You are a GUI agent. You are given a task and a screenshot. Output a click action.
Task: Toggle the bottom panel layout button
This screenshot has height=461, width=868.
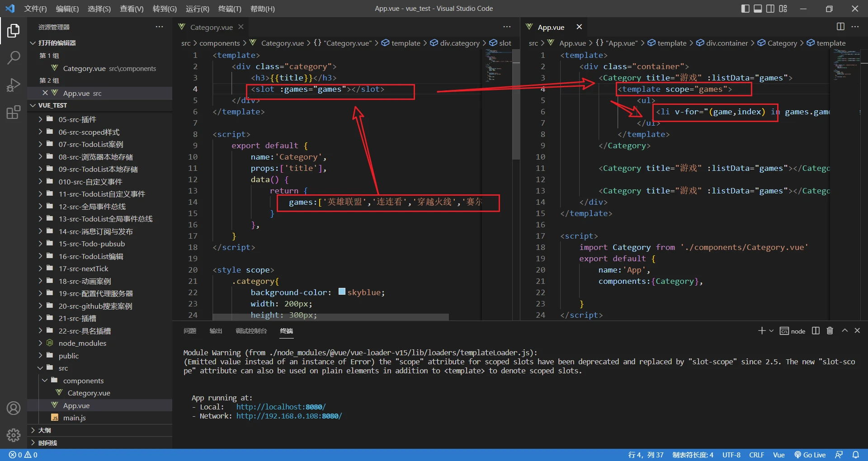click(758, 9)
